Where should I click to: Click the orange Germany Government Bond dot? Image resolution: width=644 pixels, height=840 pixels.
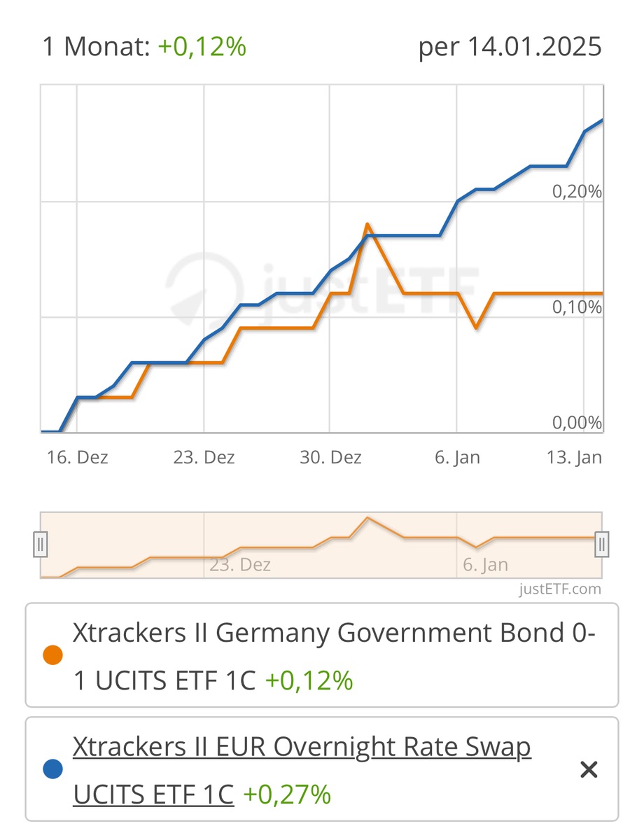coord(53,656)
